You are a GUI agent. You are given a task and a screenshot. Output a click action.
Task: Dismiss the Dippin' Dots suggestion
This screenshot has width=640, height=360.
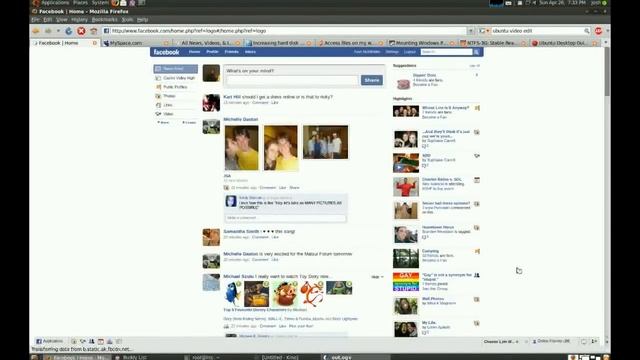pyautogui.click(x=476, y=75)
